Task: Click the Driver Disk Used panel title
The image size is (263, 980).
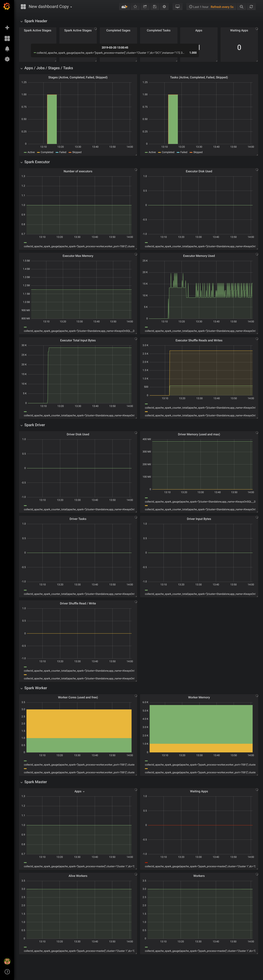Action: (78, 435)
